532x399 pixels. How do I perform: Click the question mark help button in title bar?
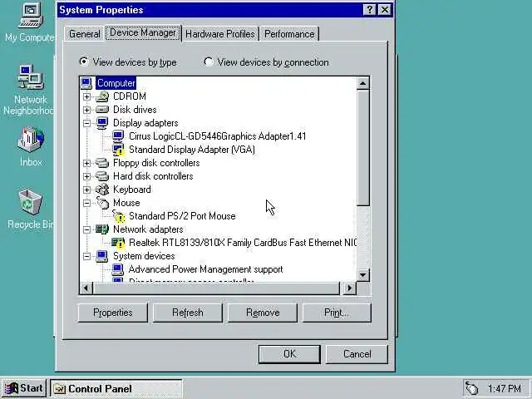click(369, 9)
